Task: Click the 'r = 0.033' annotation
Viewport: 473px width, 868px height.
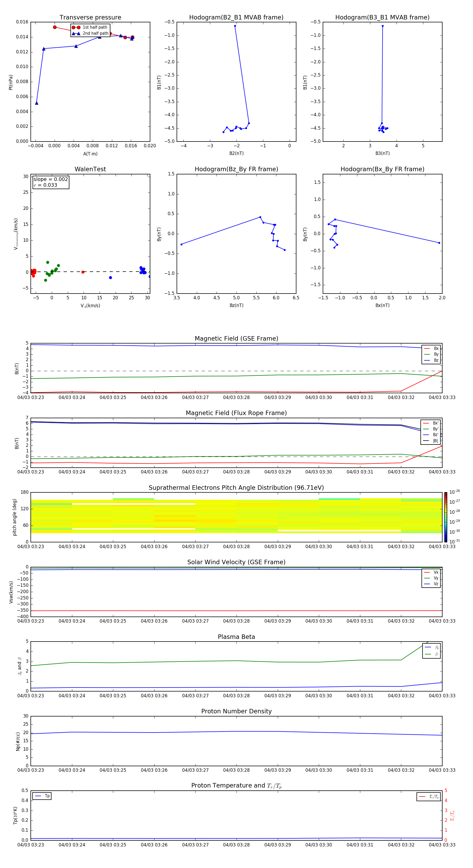Action: 45,185
